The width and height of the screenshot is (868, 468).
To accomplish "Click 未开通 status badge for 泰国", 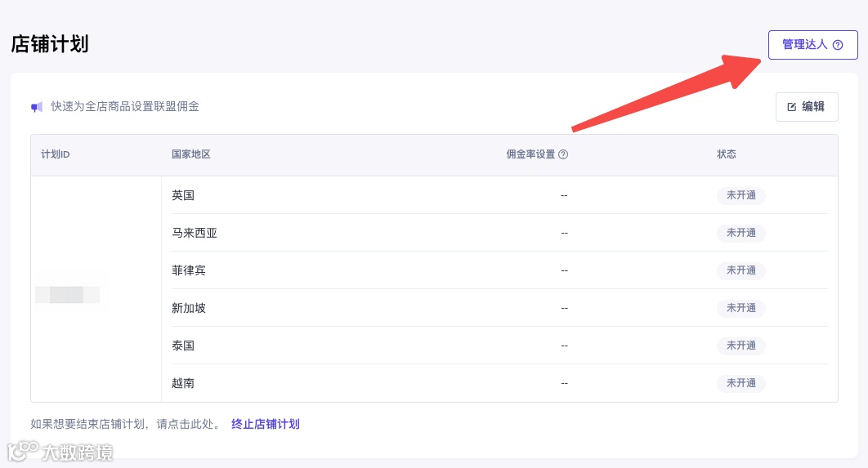I will [740, 345].
